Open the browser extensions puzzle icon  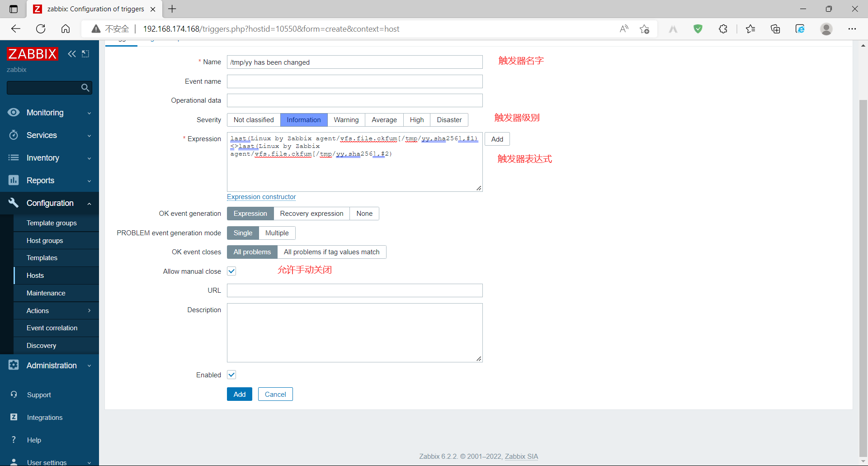coord(723,29)
